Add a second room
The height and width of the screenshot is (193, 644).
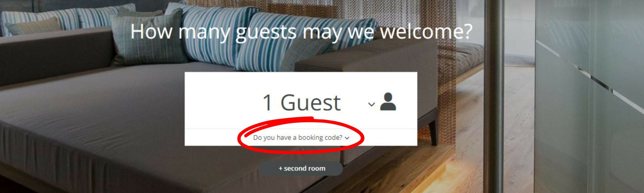pos(301,168)
